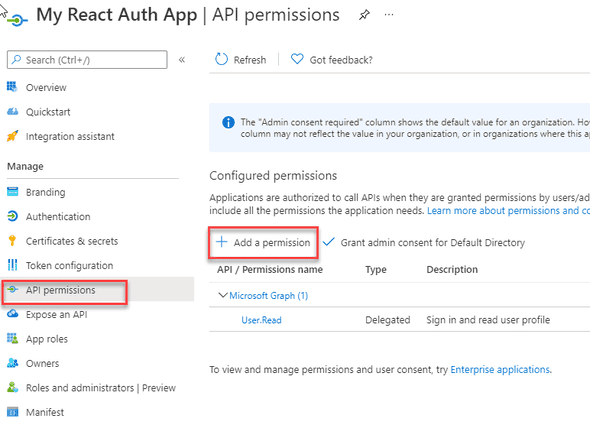Open the Manifest editor
Image resolution: width=590 pixels, height=425 pixels.
point(45,412)
